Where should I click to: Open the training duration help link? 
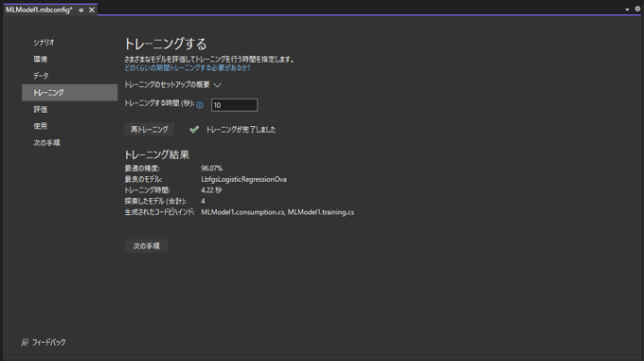point(188,68)
